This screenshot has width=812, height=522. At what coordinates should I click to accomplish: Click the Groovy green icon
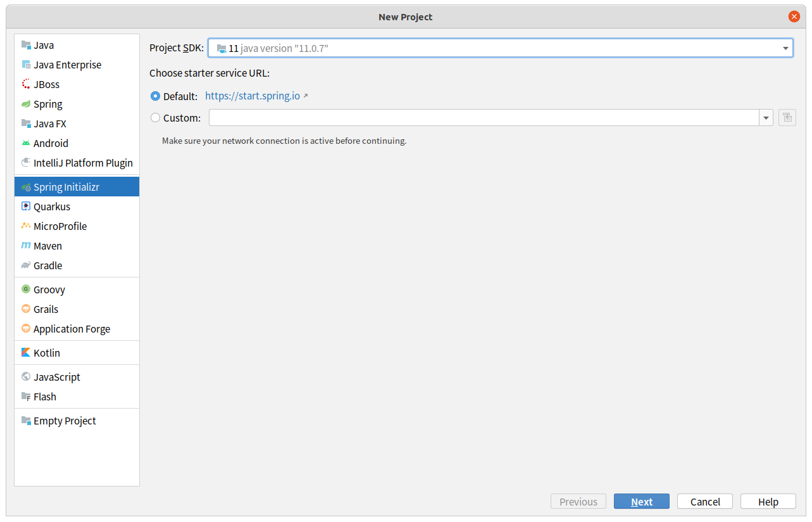(26, 290)
